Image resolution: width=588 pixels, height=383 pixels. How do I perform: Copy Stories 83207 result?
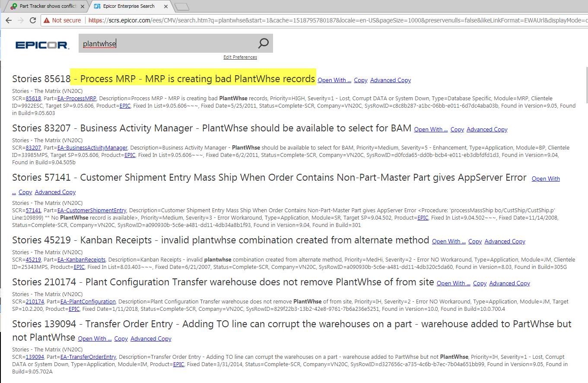[x=457, y=129]
